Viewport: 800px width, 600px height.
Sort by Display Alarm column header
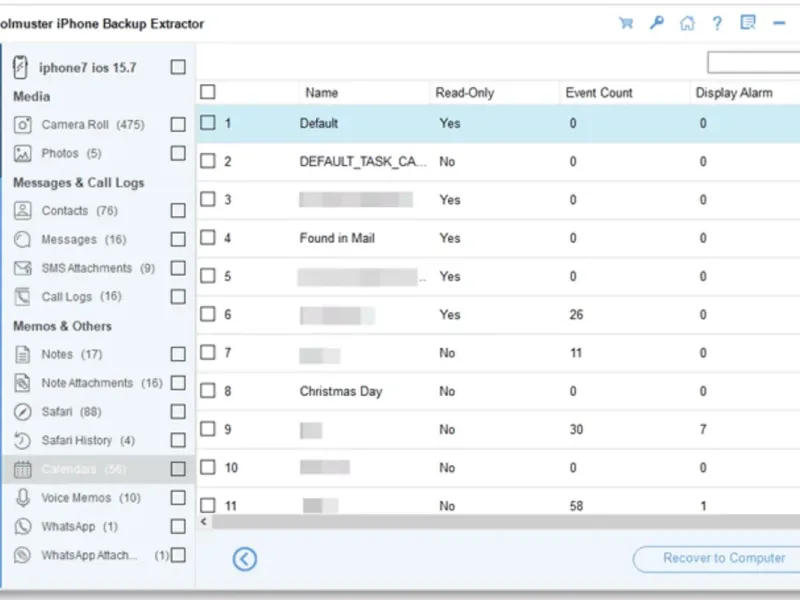(734, 93)
